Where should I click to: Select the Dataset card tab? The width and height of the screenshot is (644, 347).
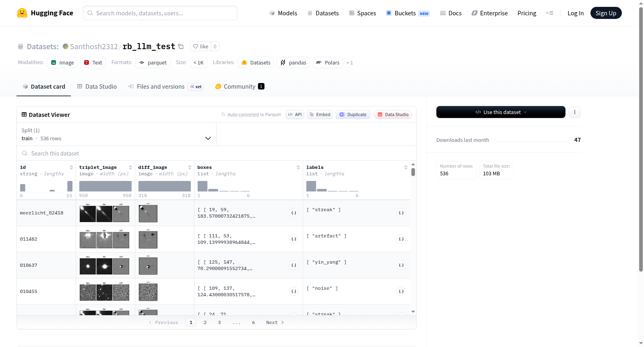click(x=44, y=87)
